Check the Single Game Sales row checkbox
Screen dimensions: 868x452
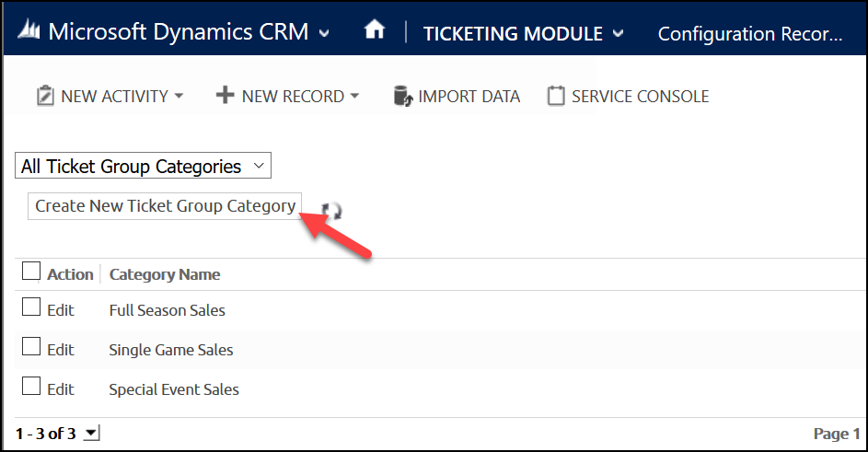click(31, 346)
